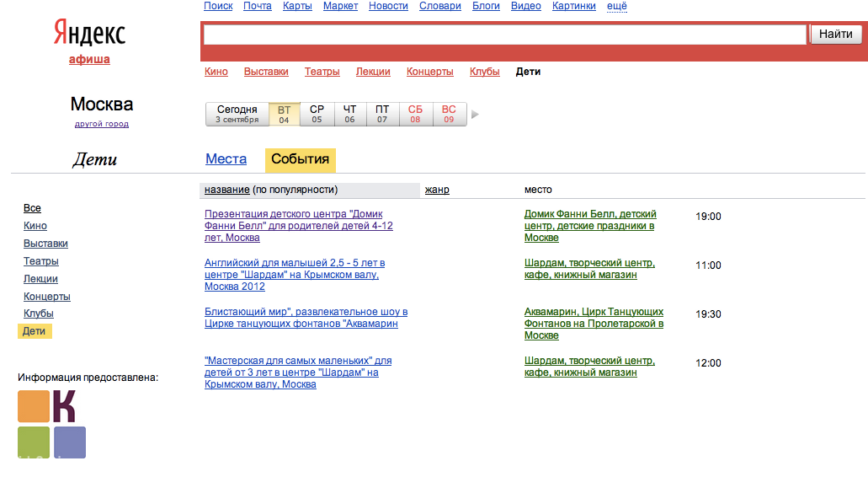868x477 pixels.
Task: Open Видео in the top bar
Action: click(526, 6)
